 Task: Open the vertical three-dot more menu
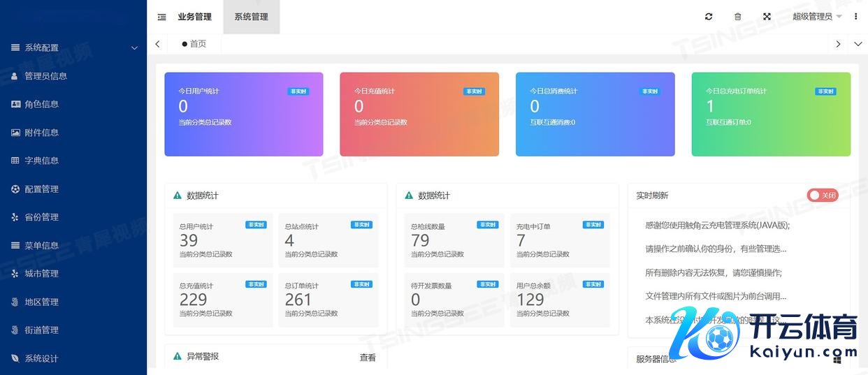[856, 17]
